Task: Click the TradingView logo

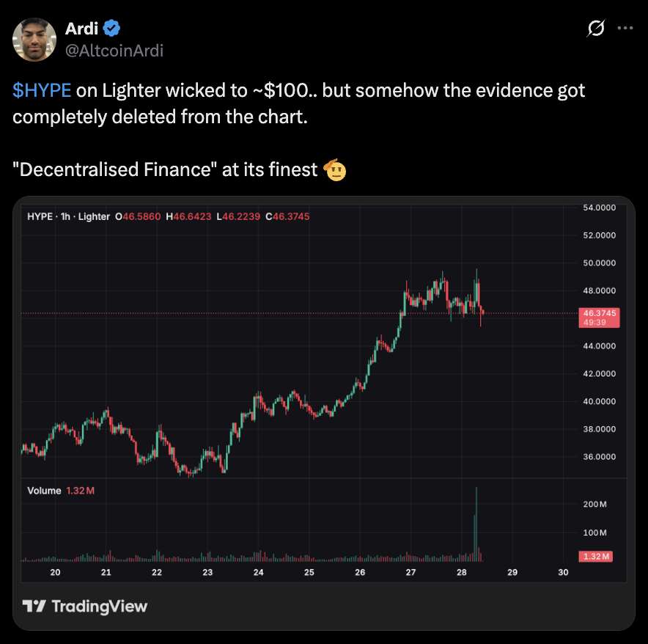Action: click(85, 606)
